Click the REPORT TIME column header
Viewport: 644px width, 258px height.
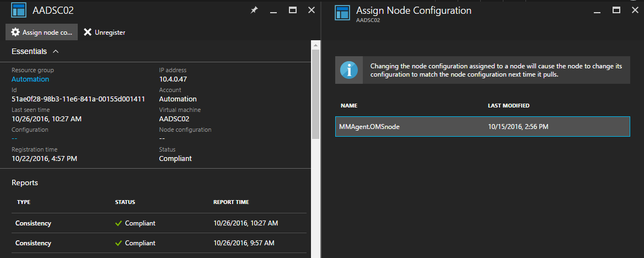[231, 202]
